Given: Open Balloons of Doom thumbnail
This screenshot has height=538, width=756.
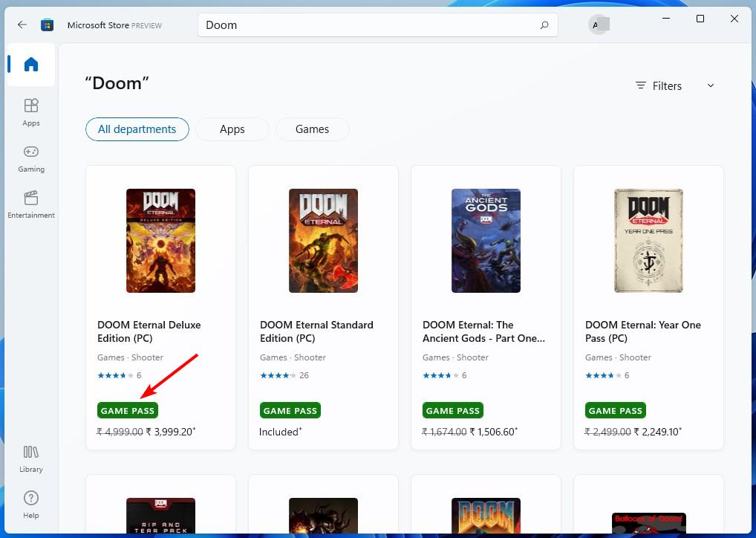Looking at the screenshot, I should click(648, 523).
